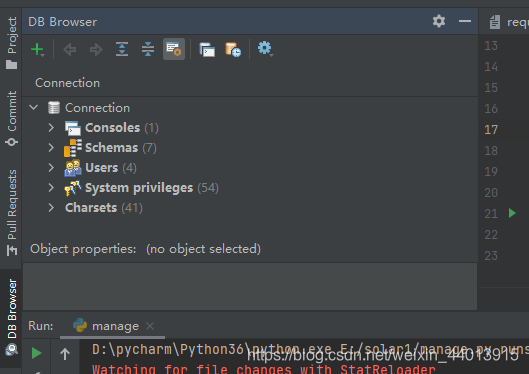The height and width of the screenshot is (374, 529).
Task: Click the python.exe command output line
Action: pos(310,350)
